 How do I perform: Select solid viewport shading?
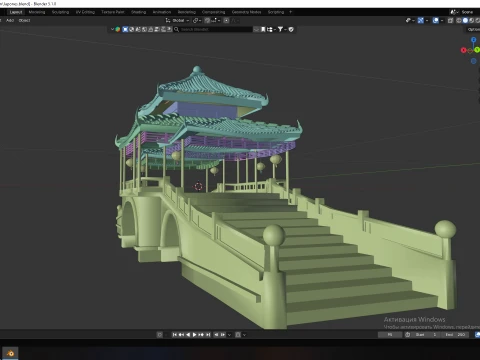coord(465,20)
